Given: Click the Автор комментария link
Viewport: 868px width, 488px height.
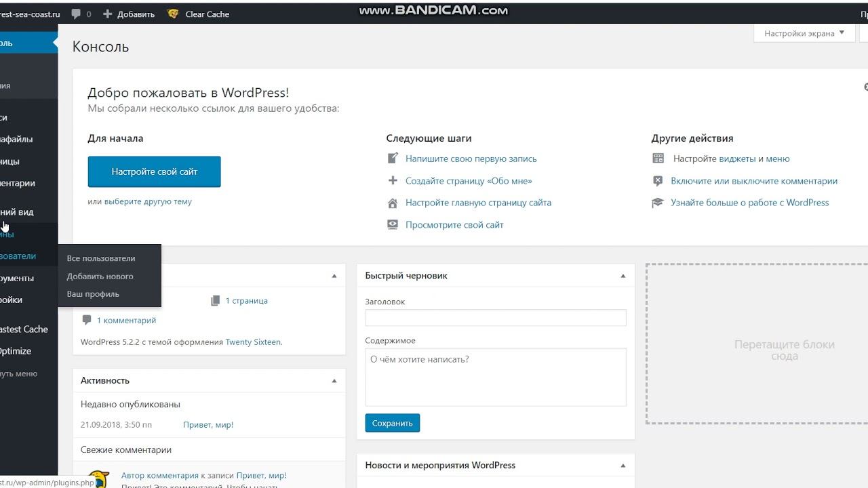Looking at the screenshot, I should [160, 476].
